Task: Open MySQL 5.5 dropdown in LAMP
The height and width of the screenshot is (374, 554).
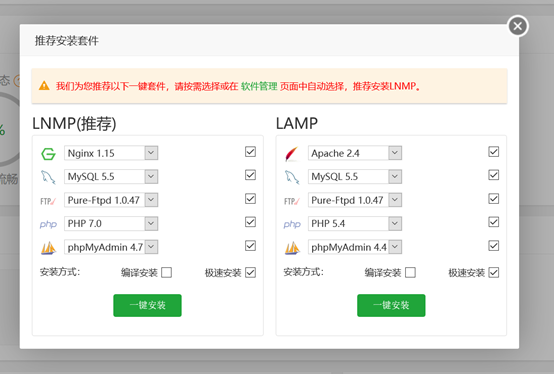Action: [355, 177]
